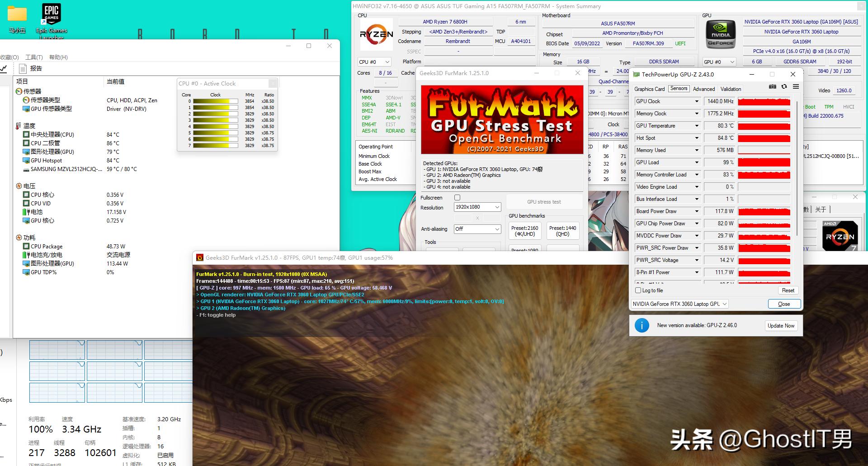
Task: Enable the FurMark Fullscreen checkbox
Action: pos(457,198)
